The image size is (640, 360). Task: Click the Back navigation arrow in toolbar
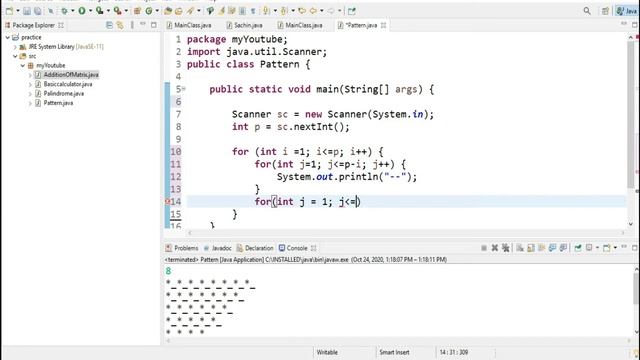(x=313, y=11)
